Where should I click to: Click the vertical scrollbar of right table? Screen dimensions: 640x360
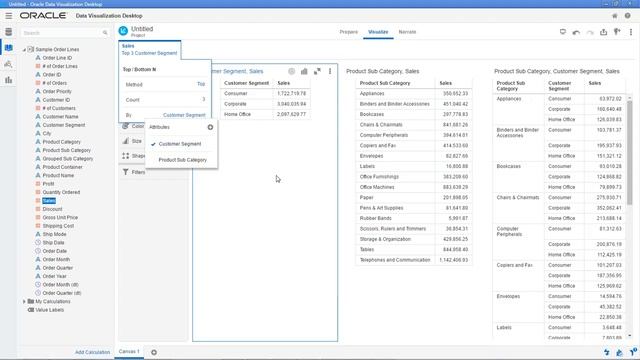[x=630, y=153]
